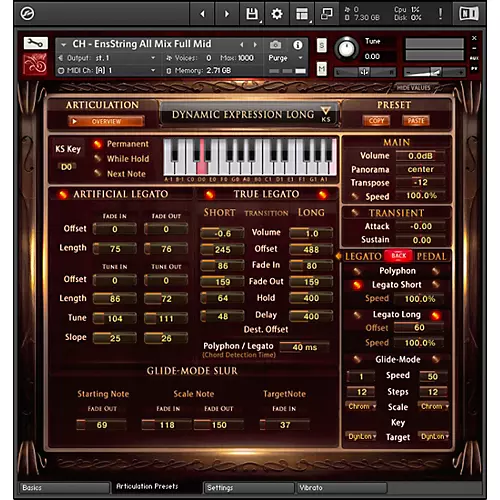Click Starting Note Fade Out 69 field
The height and width of the screenshot is (500, 500).
(101, 425)
